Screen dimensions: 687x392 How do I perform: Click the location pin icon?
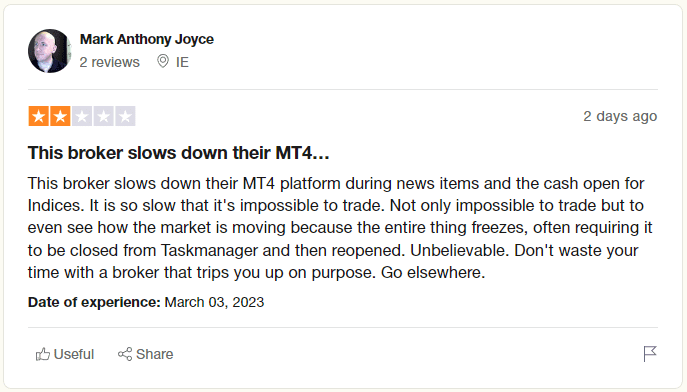point(163,61)
